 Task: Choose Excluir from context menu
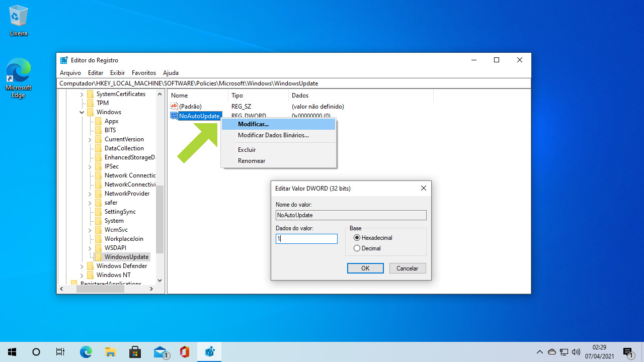278,150
